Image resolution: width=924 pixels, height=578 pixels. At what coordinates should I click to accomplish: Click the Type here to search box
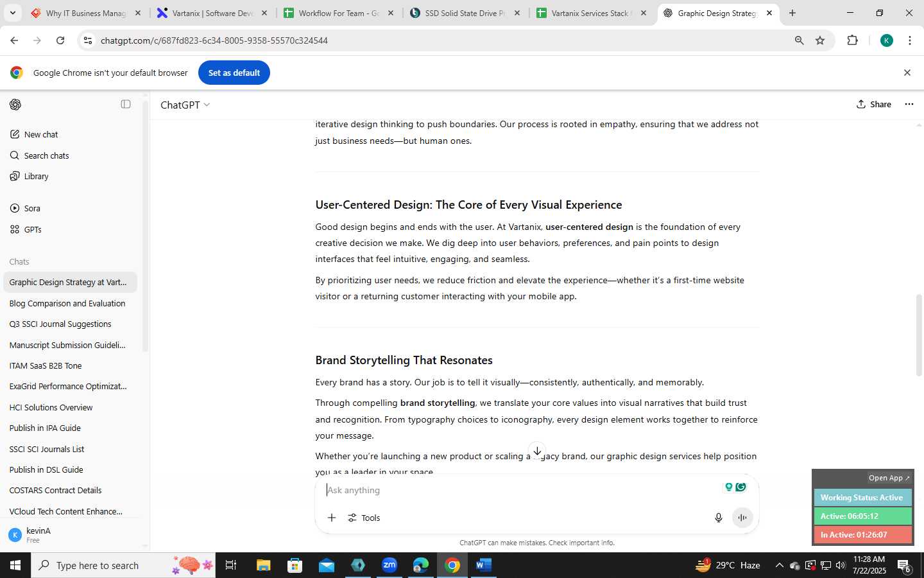point(124,565)
